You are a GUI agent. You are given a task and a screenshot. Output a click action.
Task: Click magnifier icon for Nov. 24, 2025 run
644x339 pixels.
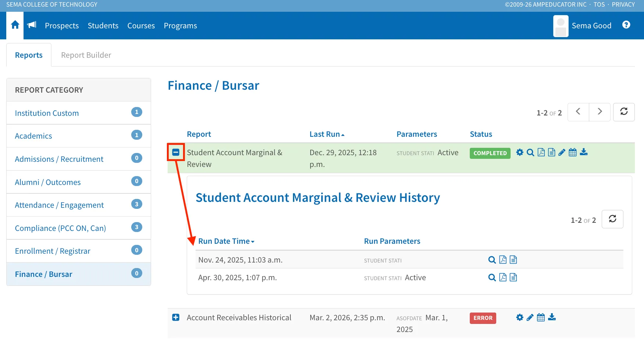[x=492, y=260]
